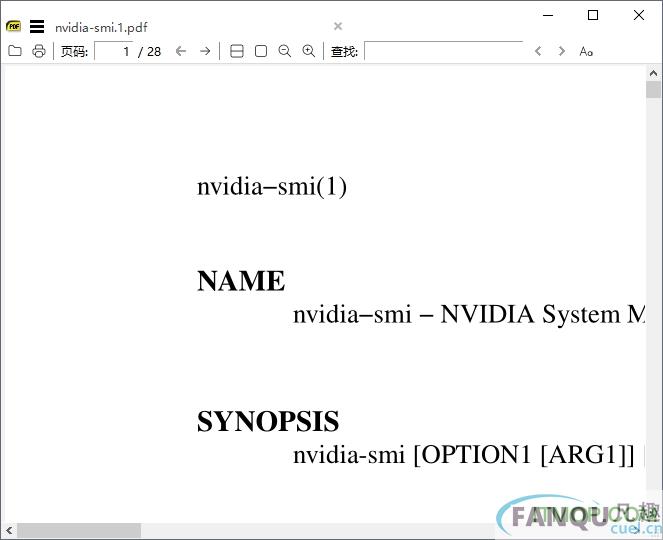
Task: Click the print icon
Action: [x=38, y=51]
